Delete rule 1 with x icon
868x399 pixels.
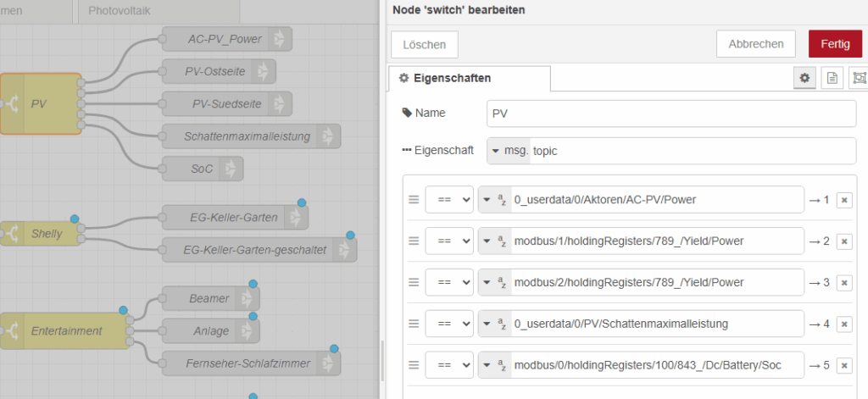point(843,200)
